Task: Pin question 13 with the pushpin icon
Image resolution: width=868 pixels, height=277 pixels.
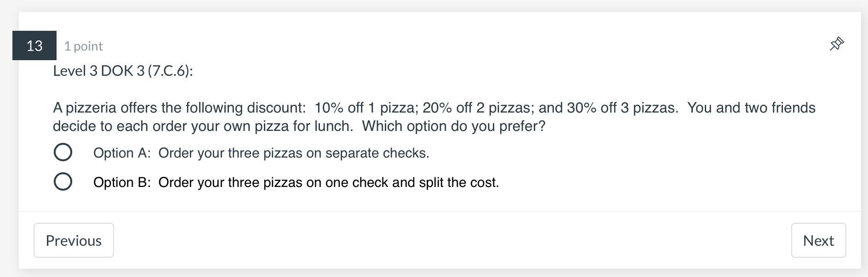Action: (836, 44)
